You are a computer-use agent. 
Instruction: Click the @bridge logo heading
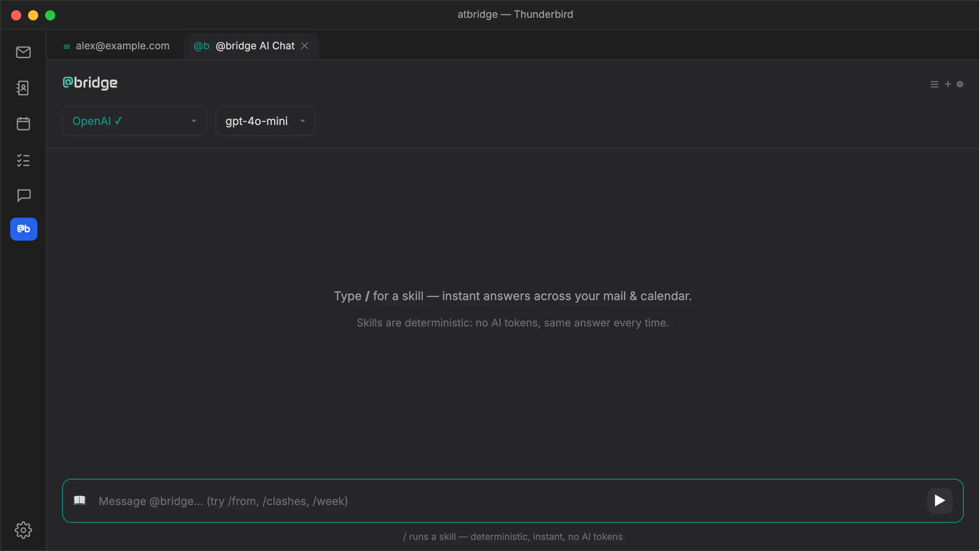90,83
